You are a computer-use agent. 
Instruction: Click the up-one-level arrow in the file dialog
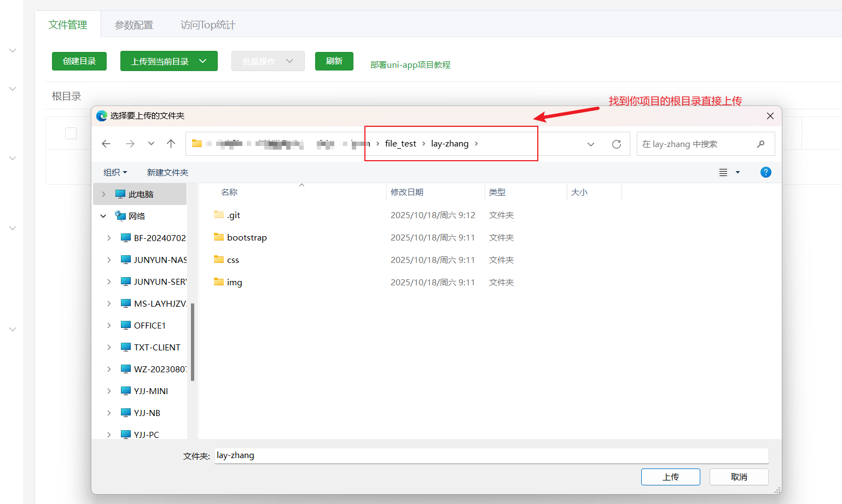pyautogui.click(x=170, y=143)
